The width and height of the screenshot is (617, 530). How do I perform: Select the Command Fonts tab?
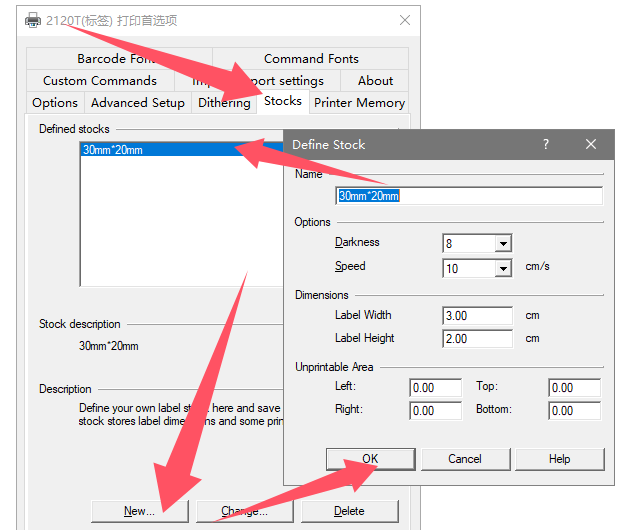point(311,59)
